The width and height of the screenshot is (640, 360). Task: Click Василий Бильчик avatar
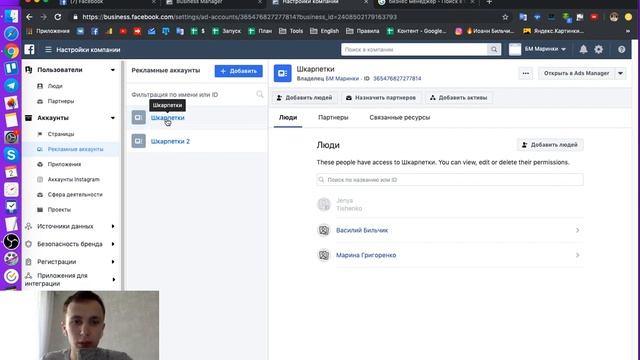(x=324, y=230)
